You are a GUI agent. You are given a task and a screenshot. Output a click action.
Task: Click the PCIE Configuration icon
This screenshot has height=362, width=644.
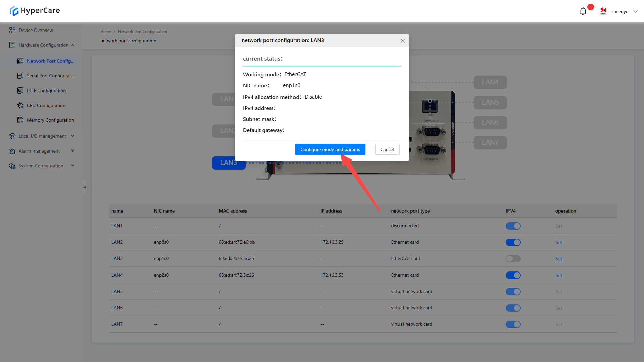point(20,90)
